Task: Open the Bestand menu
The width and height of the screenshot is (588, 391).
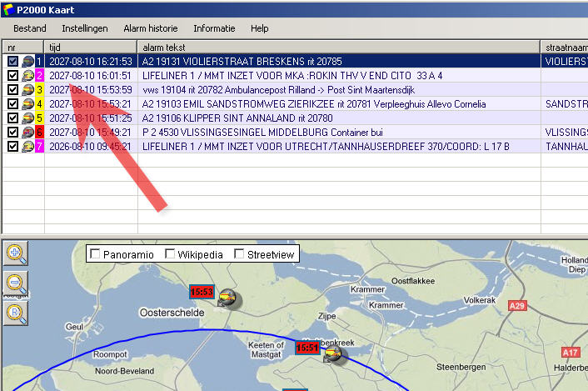Action: 30,28
